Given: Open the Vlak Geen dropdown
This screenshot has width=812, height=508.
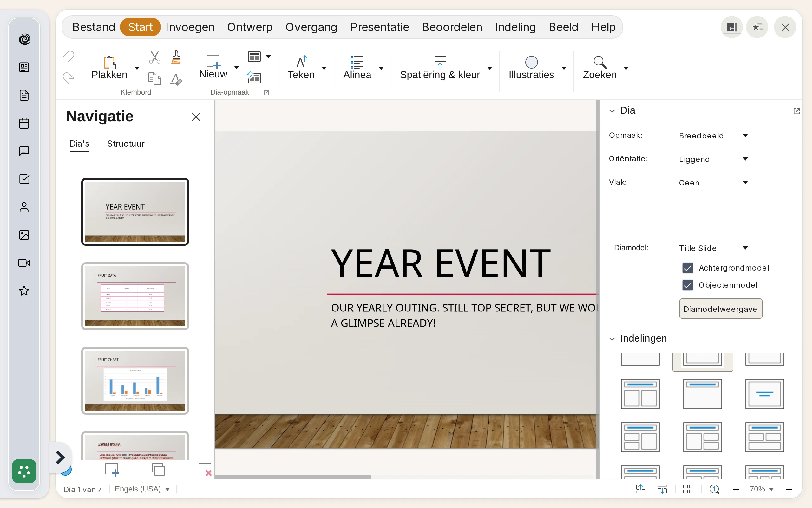Looking at the screenshot, I should 713,183.
